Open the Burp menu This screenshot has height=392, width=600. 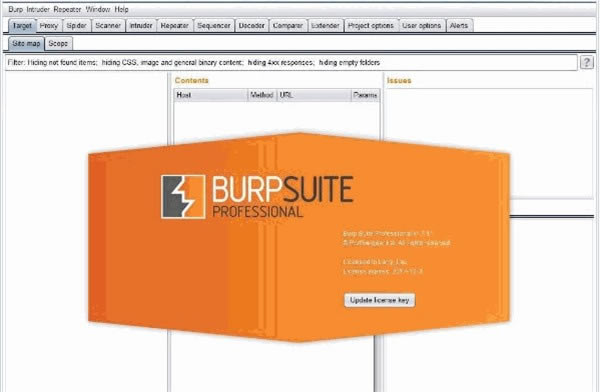pos(16,9)
